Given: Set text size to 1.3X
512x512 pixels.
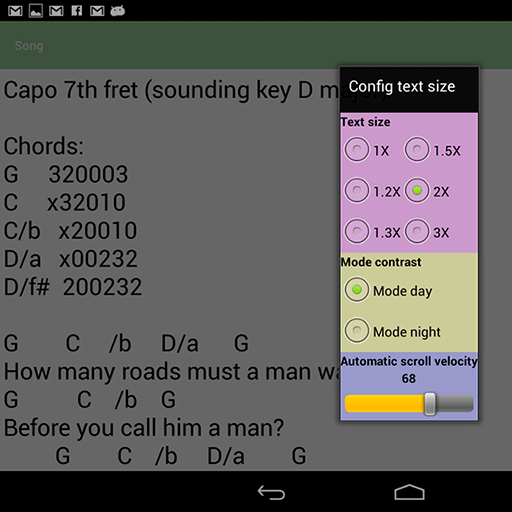Looking at the screenshot, I should [x=372, y=232].
